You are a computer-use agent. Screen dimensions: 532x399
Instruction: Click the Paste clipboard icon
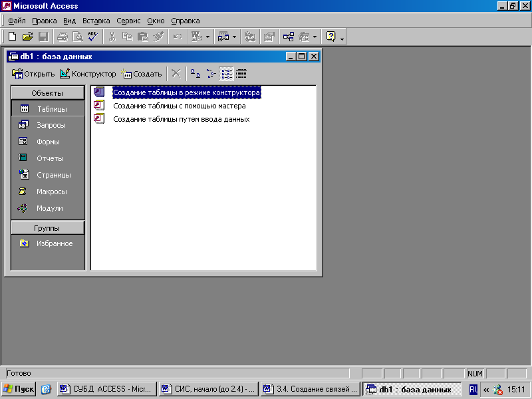tap(143, 37)
